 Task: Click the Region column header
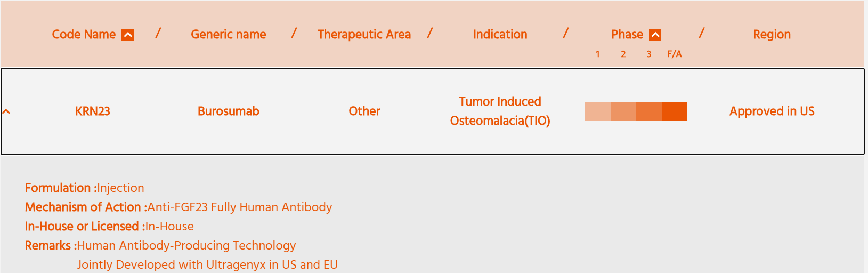(x=772, y=35)
